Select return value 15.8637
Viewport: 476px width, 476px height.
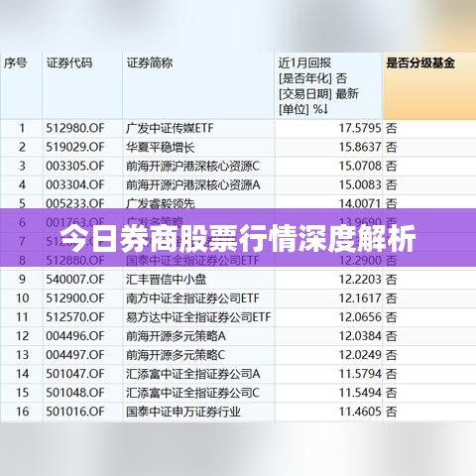click(360, 147)
